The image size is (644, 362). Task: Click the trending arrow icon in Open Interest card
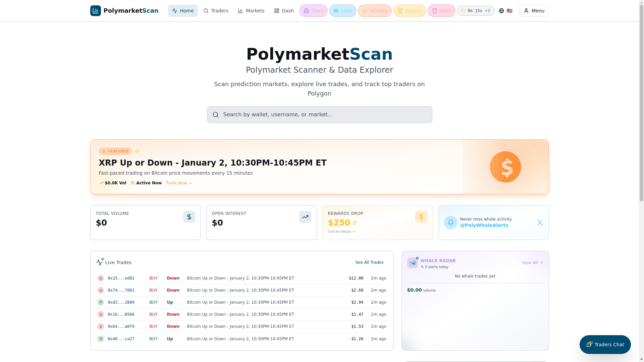point(305,217)
